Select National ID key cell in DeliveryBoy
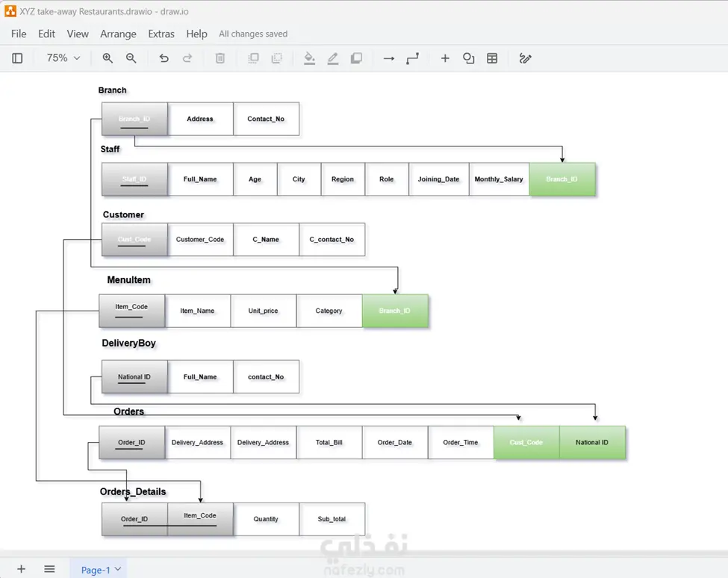The image size is (728, 578). (x=134, y=377)
